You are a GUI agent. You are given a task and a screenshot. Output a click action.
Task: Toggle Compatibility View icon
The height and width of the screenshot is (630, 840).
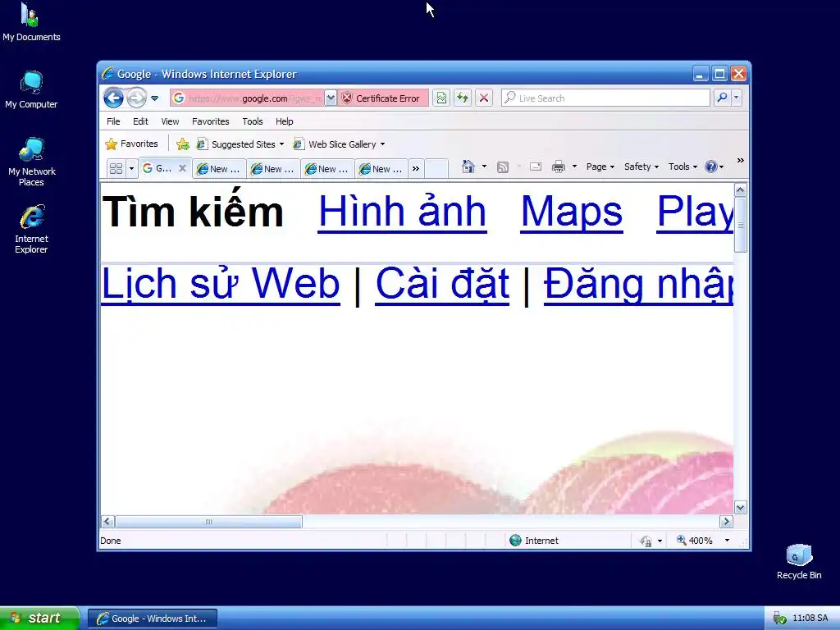pos(441,98)
